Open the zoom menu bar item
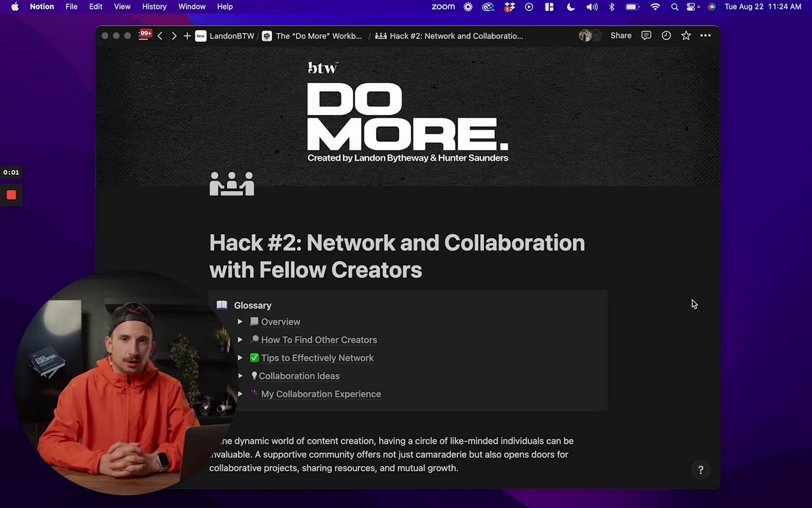This screenshot has height=508, width=812. (443, 6)
